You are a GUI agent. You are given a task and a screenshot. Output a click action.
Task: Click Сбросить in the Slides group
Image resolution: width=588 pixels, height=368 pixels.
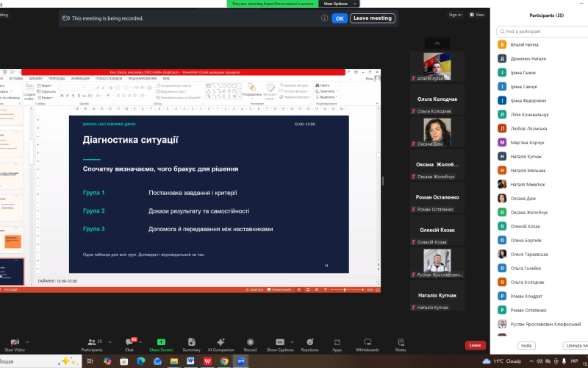point(46,91)
